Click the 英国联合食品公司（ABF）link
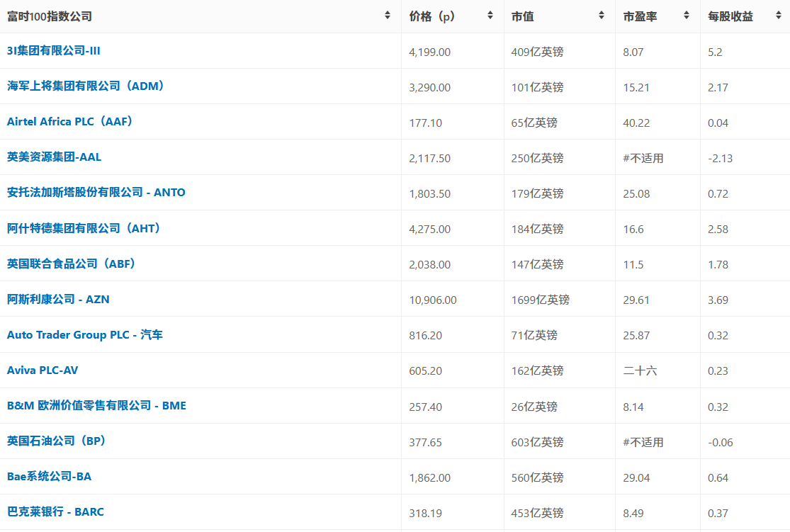Image resolution: width=790 pixels, height=532 pixels. point(72,264)
